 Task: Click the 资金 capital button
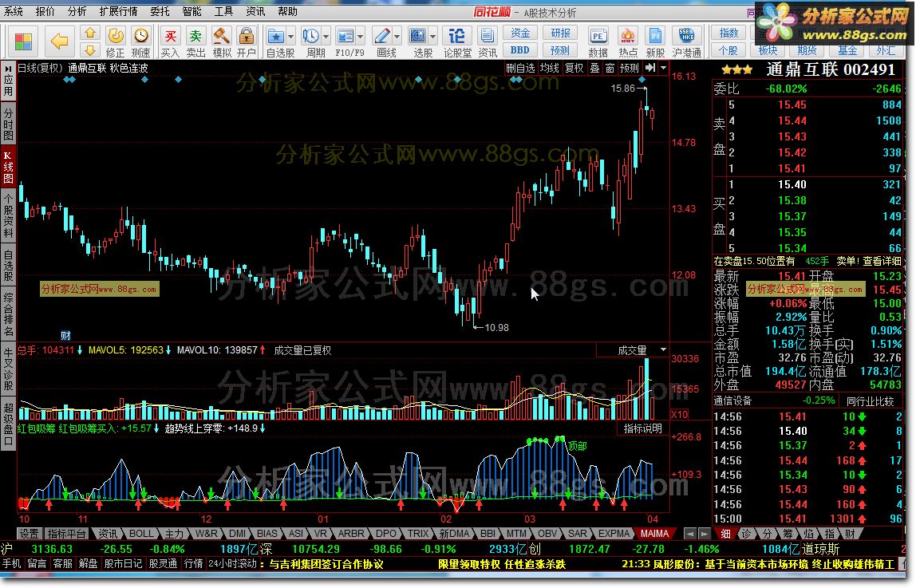tap(520, 33)
